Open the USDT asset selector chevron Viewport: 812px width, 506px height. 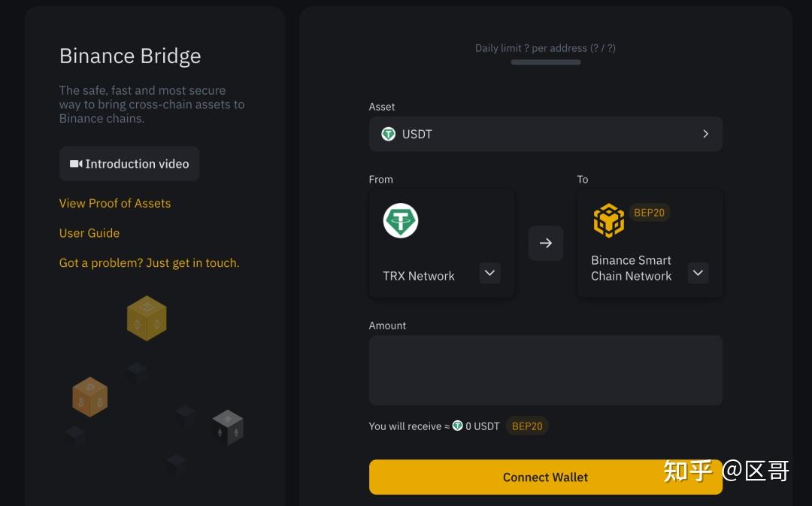705,134
